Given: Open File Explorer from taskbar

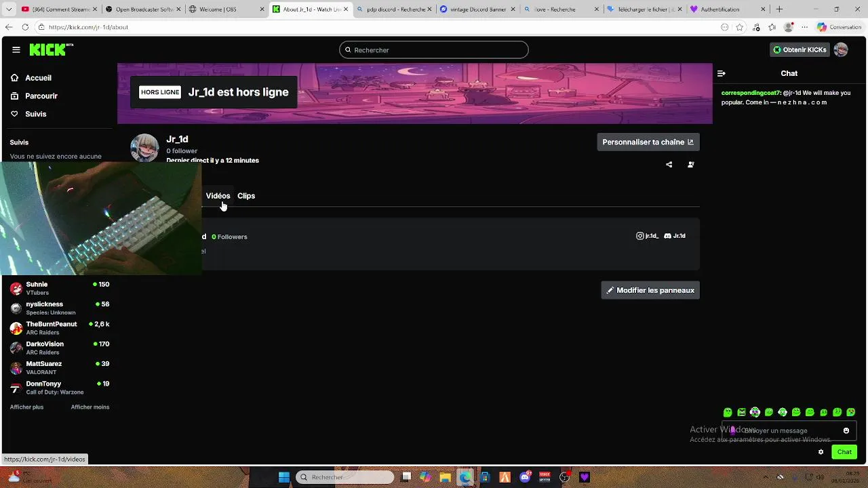Looking at the screenshot, I should (446, 477).
